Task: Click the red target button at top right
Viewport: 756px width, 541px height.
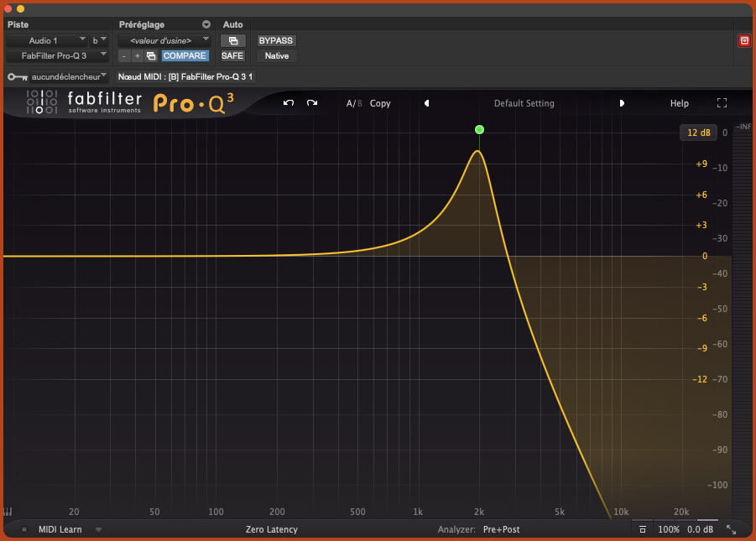Action: pos(743,40)
